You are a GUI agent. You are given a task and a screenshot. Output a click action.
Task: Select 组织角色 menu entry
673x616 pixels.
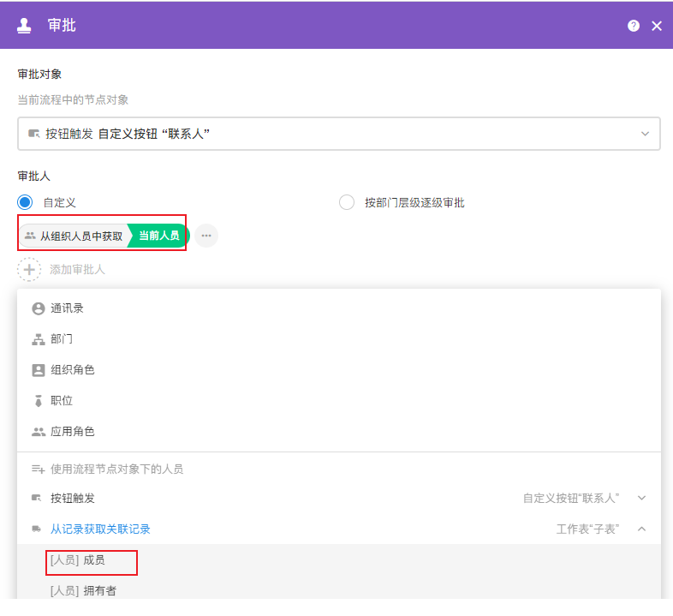click(72, 370)
